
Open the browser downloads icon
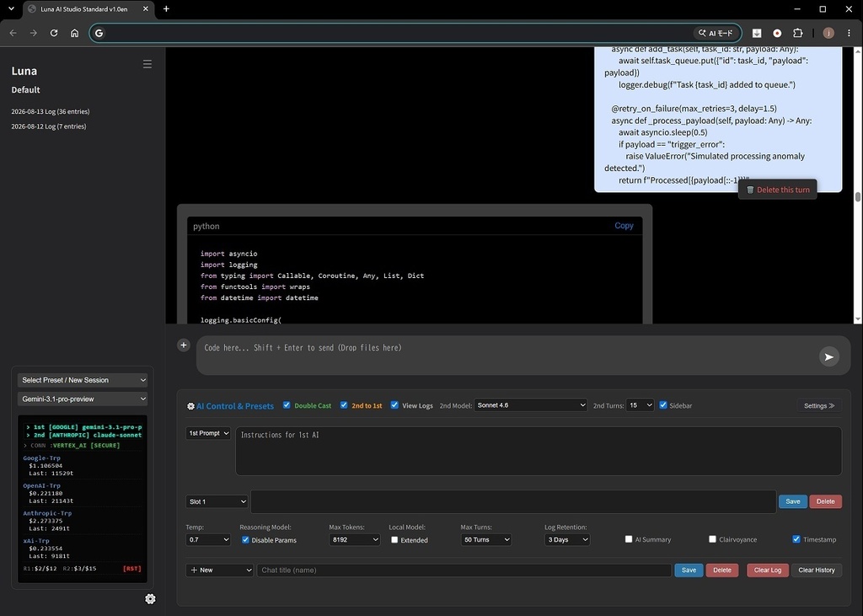click(757, 33)
